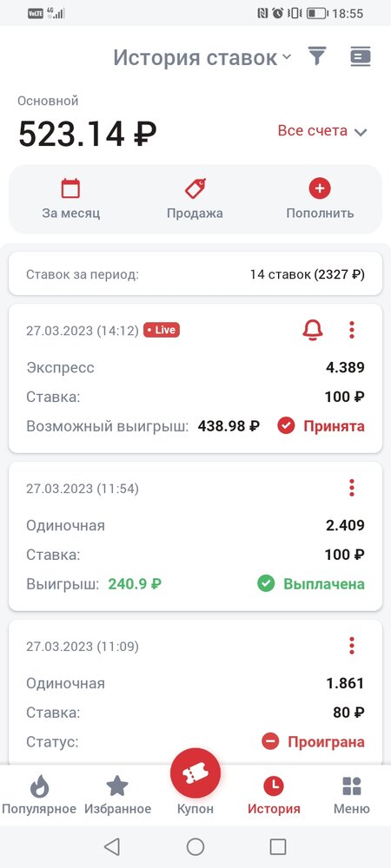Open the Купон ticket button

[x=195, y=774]
